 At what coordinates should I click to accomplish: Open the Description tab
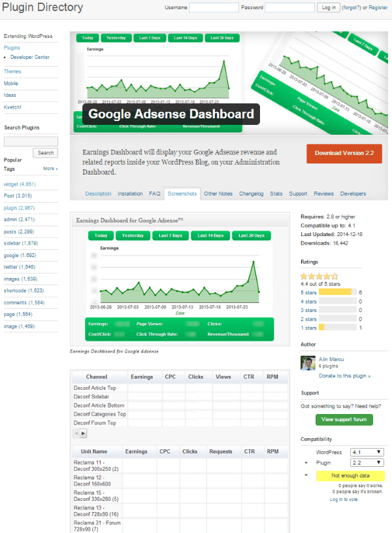(98, 194)
